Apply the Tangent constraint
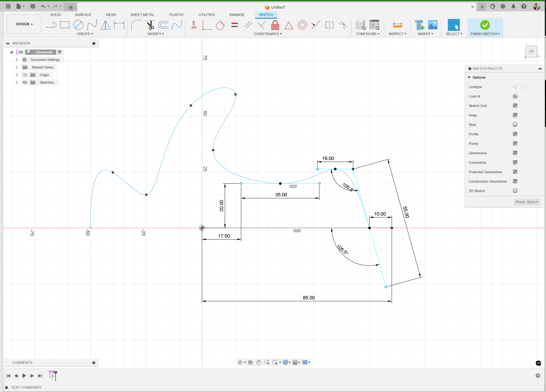 click(x=220, y=25)
